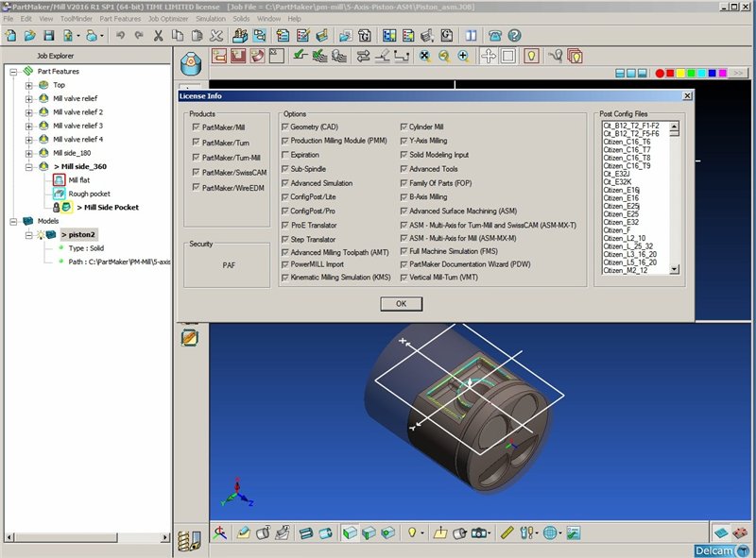Click the zoom-in magnifier icon
The height and width of the screenshot is (558, 756).
[x=463, y=57]
